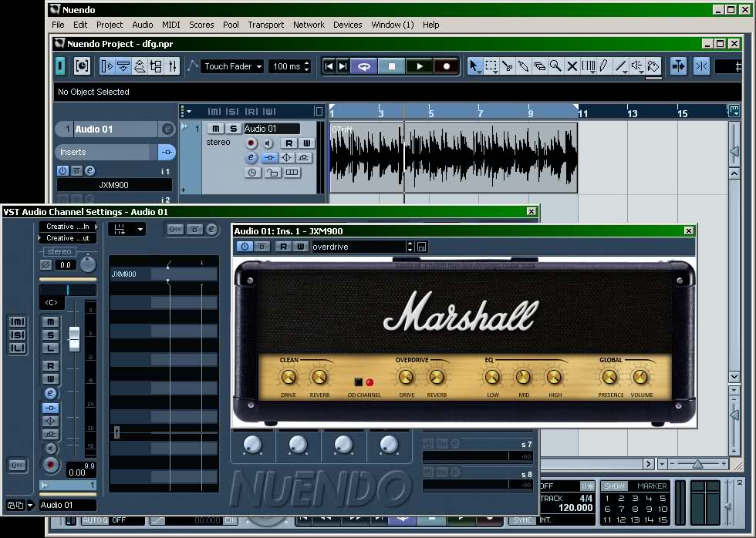Image resolution: width=756 pixels, height=538 pixels.
Task: Open the channel select arrow beside Audio 01
Action: [x=30, y=506]
